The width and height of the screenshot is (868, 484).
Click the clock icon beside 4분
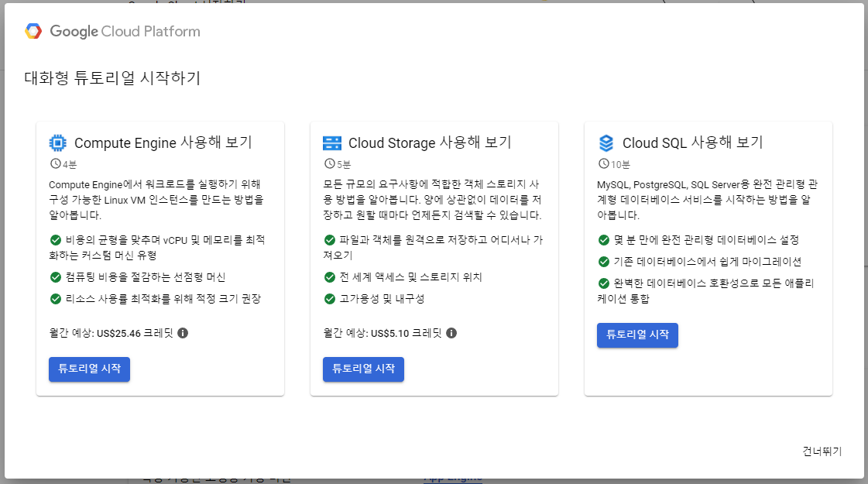(x=55, y=164)
